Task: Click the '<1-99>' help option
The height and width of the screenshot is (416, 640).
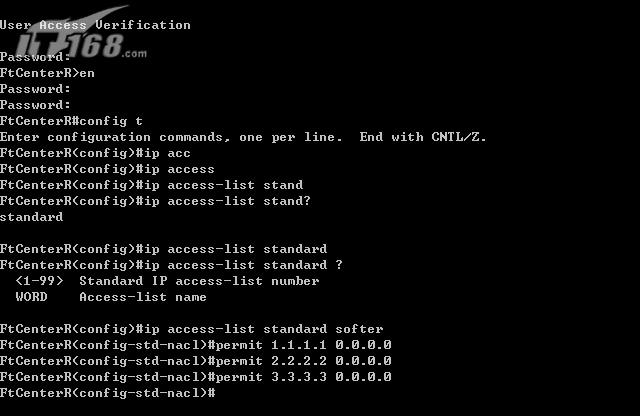Action: coord(40,281)
